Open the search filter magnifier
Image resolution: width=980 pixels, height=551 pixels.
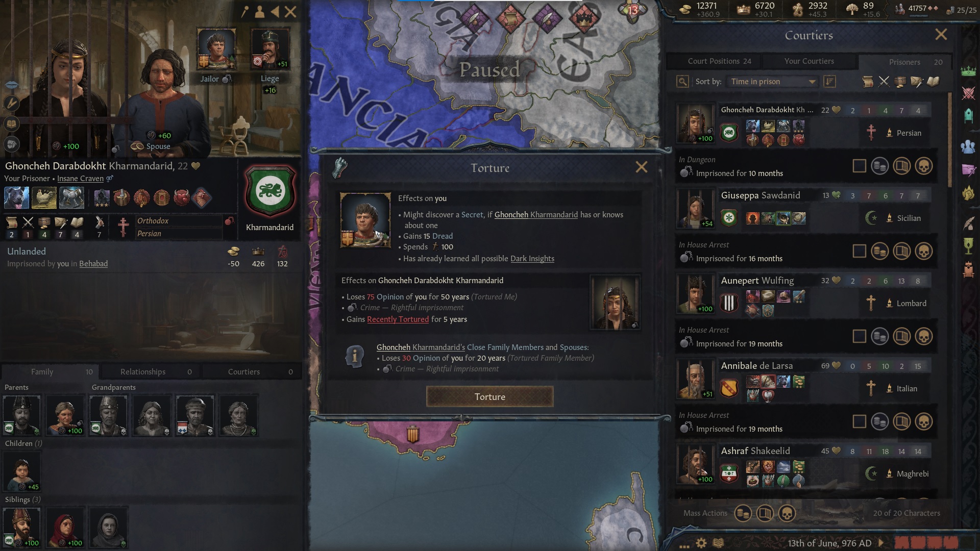tap(682, 82)
